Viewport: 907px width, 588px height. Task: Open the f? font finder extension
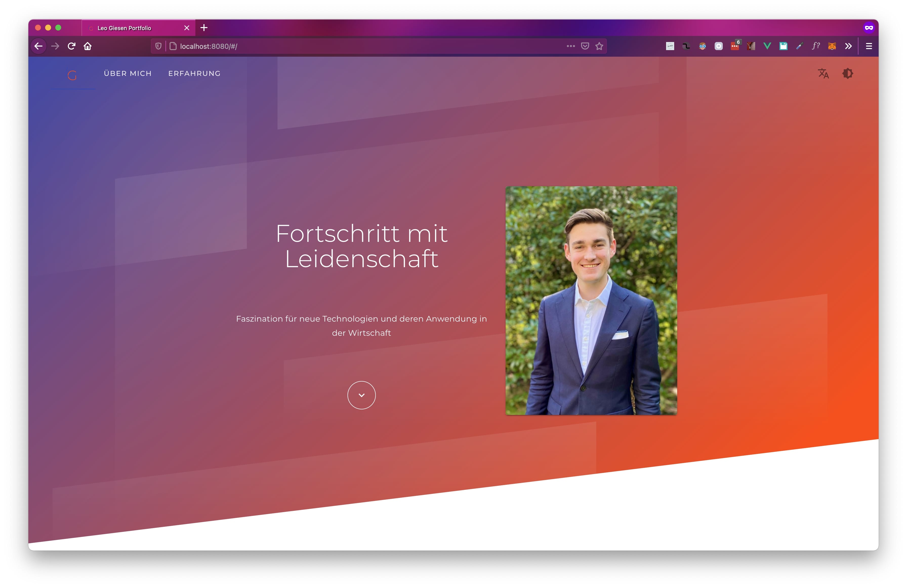click(816, 46)
